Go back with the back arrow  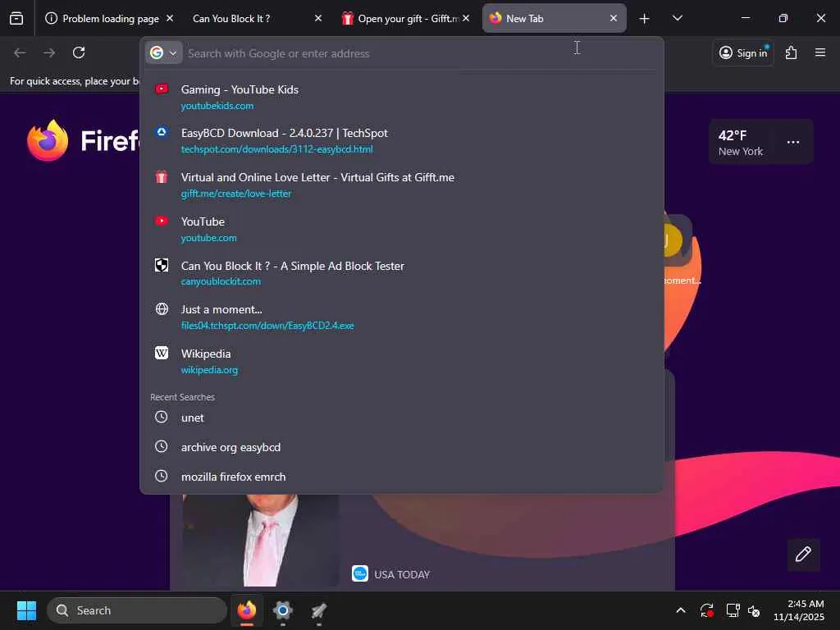tap(20, 52)
